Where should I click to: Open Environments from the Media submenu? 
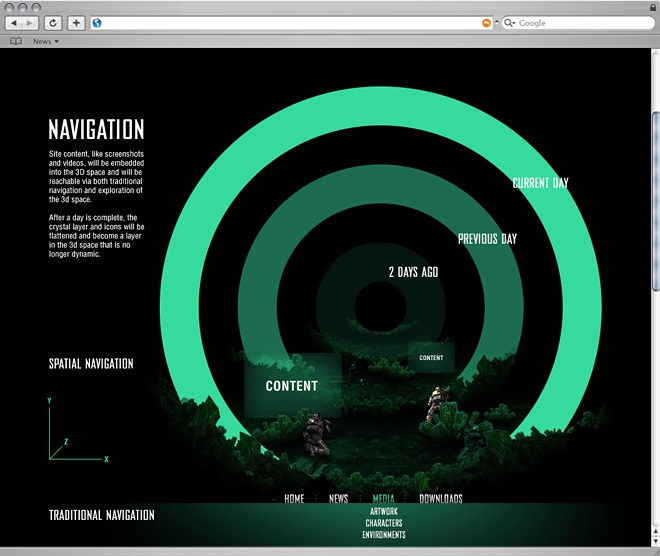point(383,535)
